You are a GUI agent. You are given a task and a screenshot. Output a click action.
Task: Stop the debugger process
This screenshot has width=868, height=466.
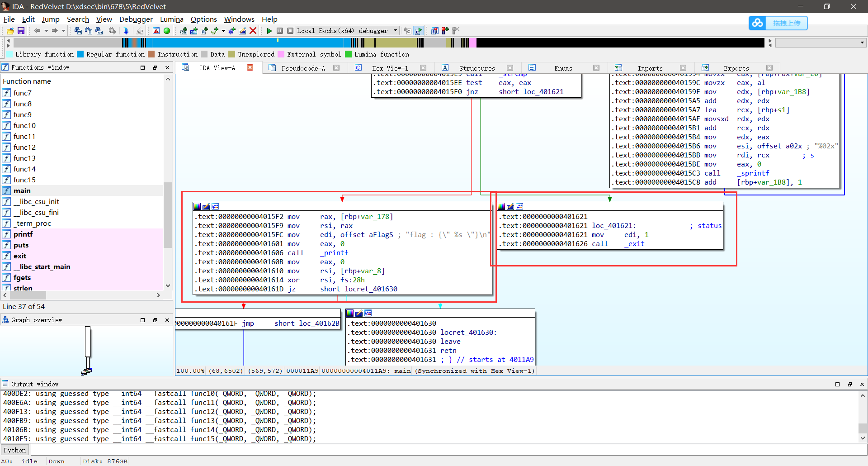pos(290,31)
